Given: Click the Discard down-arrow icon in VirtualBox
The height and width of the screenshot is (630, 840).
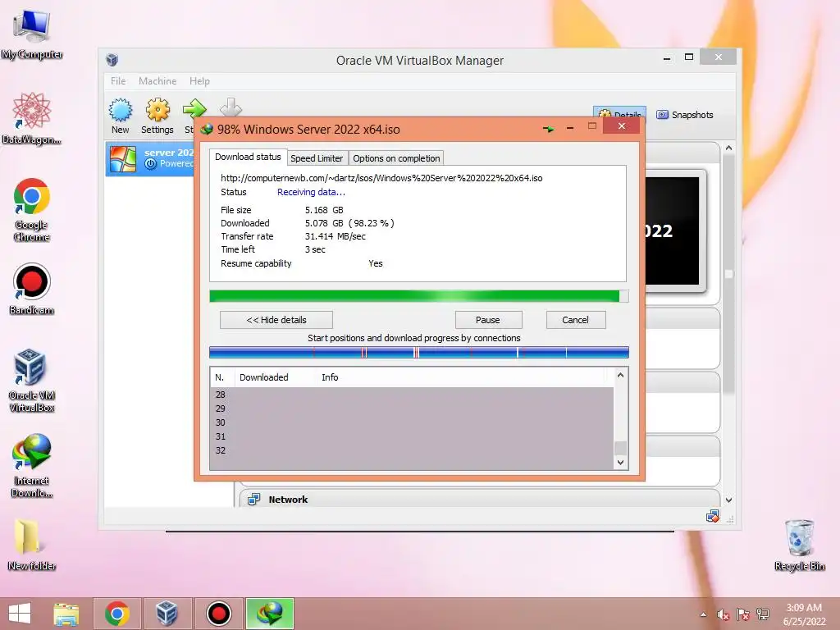Looking at the screenshot, I should pyautogui.click(x=231, y=107).
